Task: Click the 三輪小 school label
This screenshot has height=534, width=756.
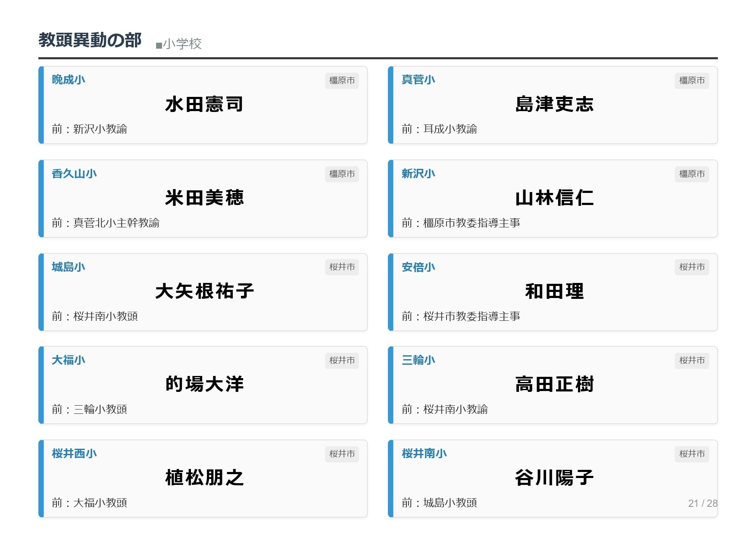Action: pyautogui.click(x=418, y=360)
